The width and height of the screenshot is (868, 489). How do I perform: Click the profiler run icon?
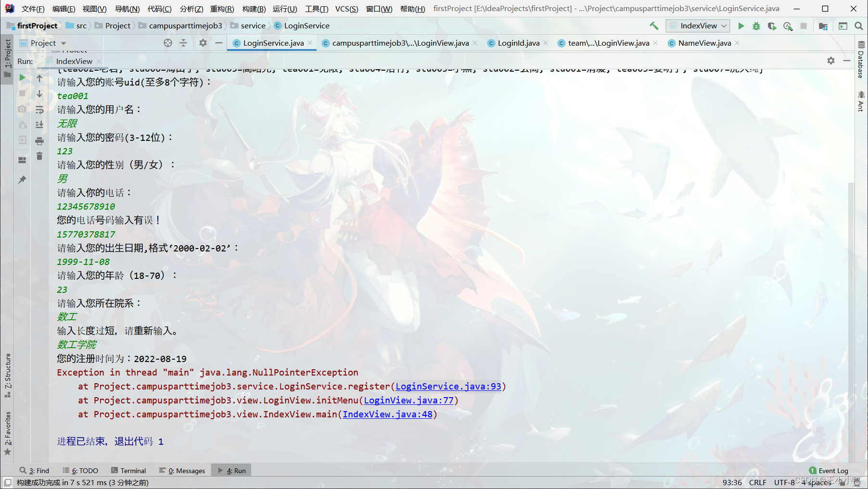(x=788, y=26)
